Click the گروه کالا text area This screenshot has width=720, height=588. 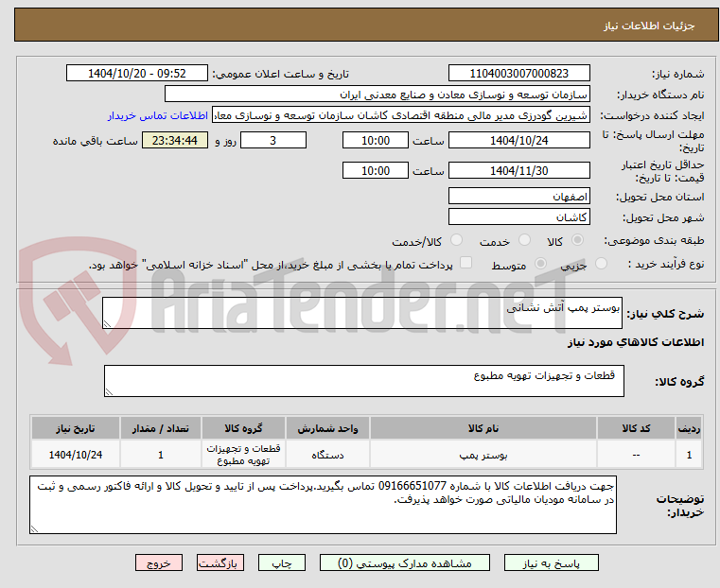(x=363, y=381)
